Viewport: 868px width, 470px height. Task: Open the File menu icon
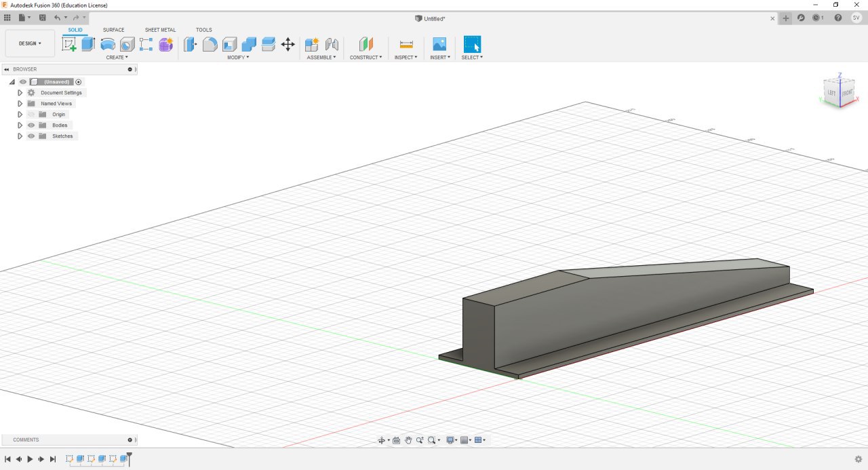click(x=24, y=18)
